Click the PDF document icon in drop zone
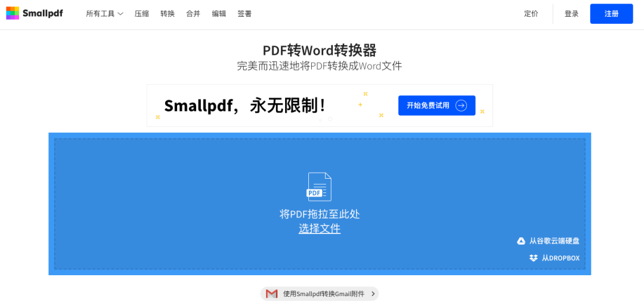 coord(319,186)
